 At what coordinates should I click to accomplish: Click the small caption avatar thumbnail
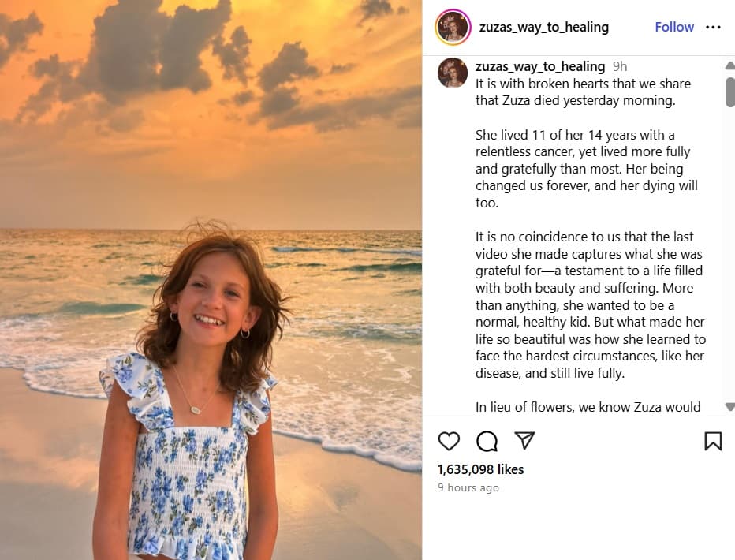click(x=453, y=73)
